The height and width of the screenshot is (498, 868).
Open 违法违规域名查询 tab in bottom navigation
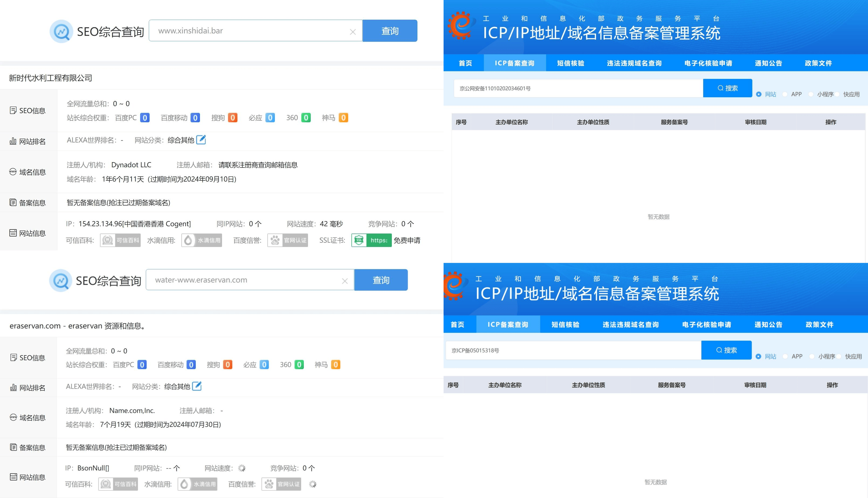(x=631, y=325)
